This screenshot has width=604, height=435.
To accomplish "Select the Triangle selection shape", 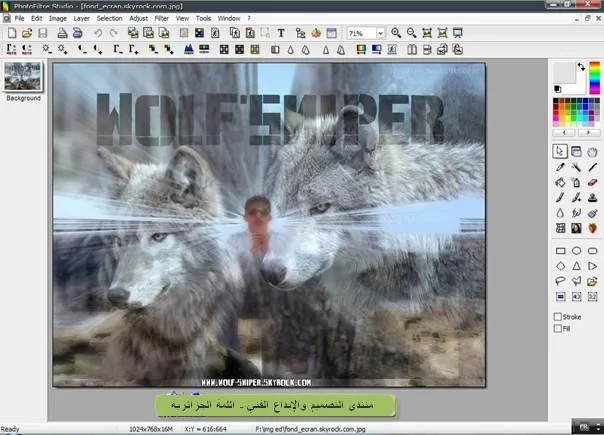I will click(x=576, y=266).
